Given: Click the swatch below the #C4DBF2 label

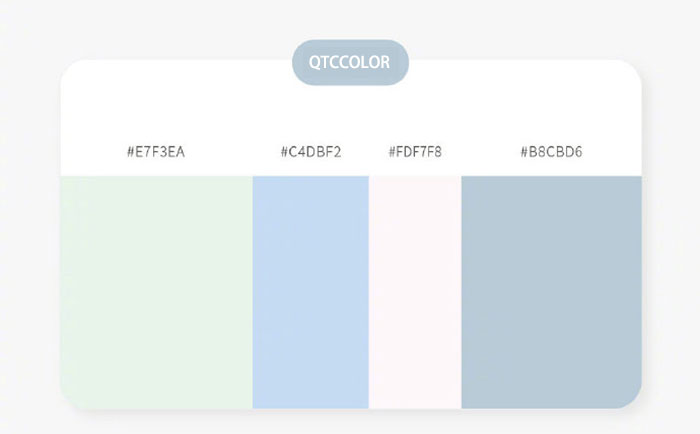Looking at the screenshot, I should click(310, 291).
